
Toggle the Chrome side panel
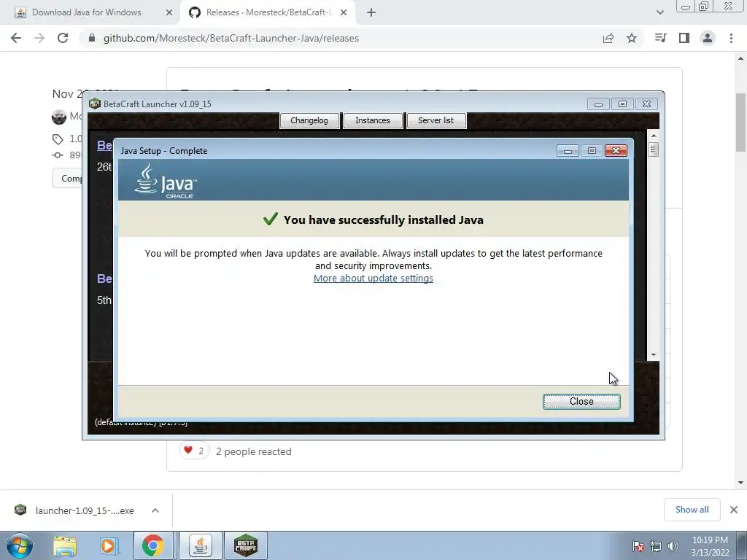(684, 38)
